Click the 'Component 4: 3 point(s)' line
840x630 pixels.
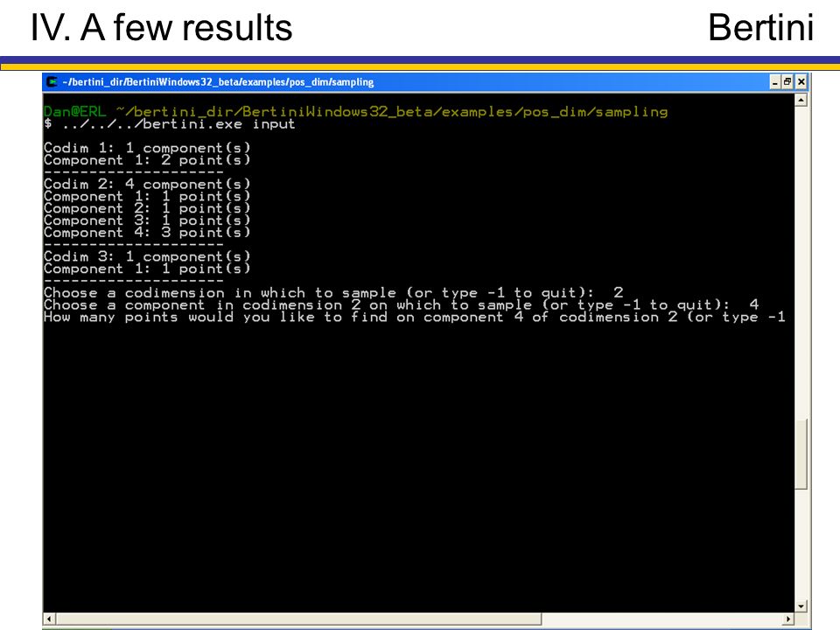point(147,233)
